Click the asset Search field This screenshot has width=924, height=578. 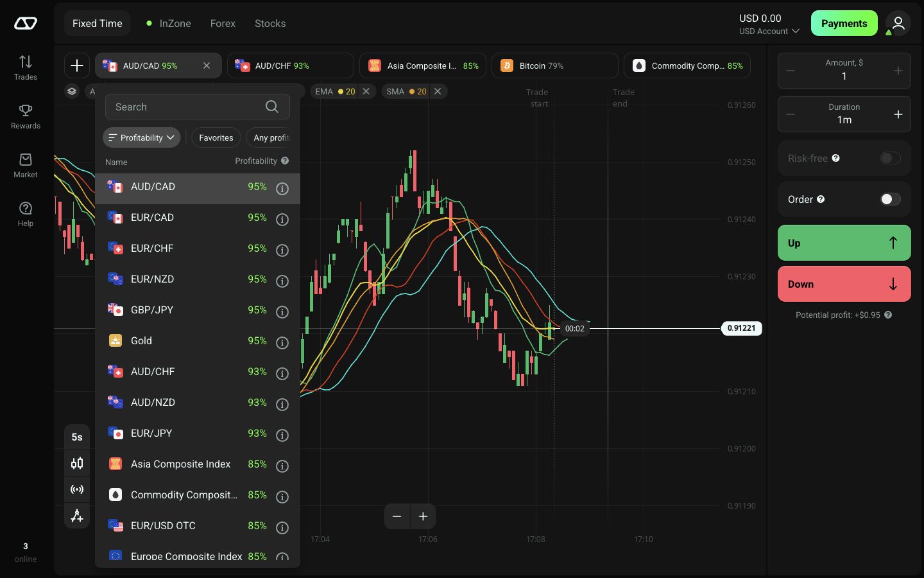[198, 107]
